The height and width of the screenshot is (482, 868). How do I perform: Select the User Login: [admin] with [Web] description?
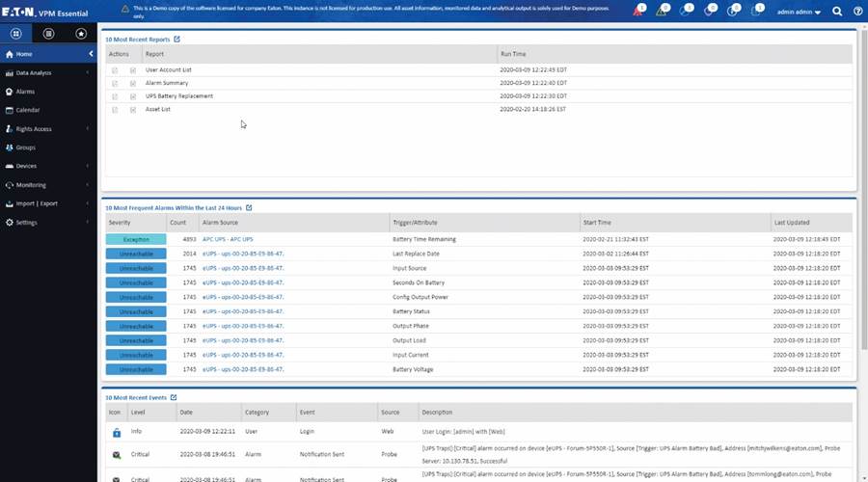coord(463,431)
